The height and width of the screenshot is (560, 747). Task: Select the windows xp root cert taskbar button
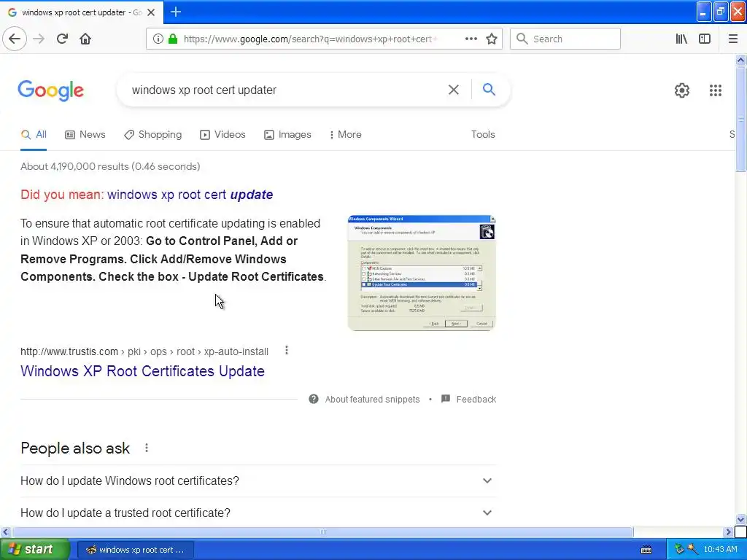point(135,550)
